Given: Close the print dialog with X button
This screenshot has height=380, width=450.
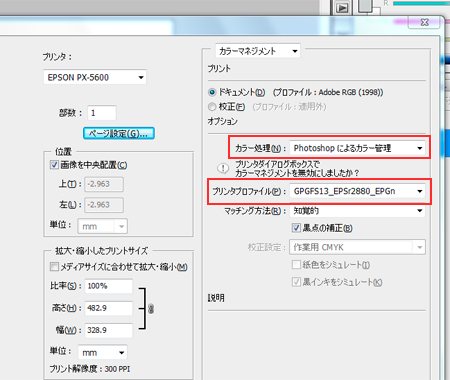Looking at the screenshot, I should pos(424,22).
